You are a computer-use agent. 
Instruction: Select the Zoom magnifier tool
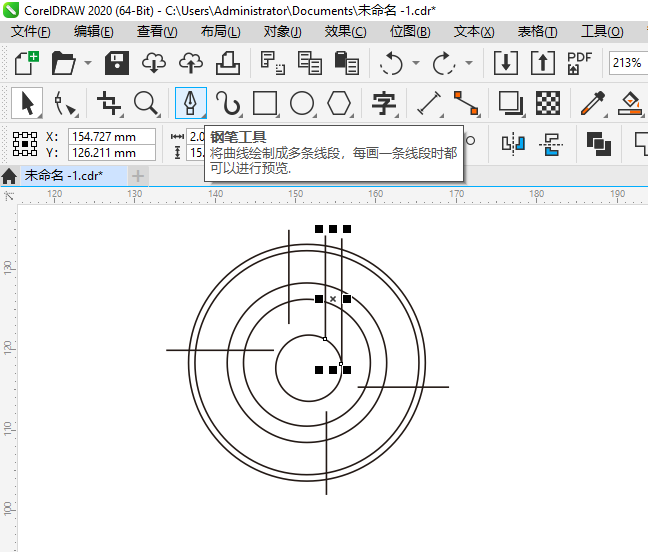pos(146,103)
